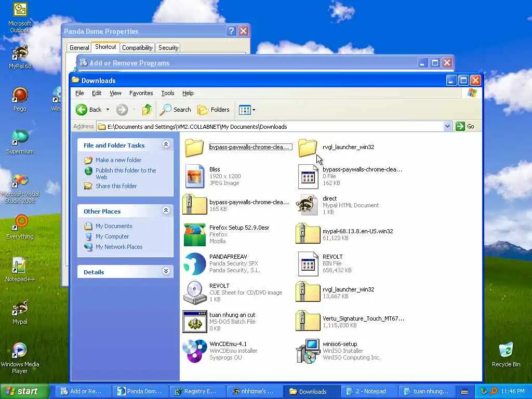
Task: Open the File menu
Action: 79,93
